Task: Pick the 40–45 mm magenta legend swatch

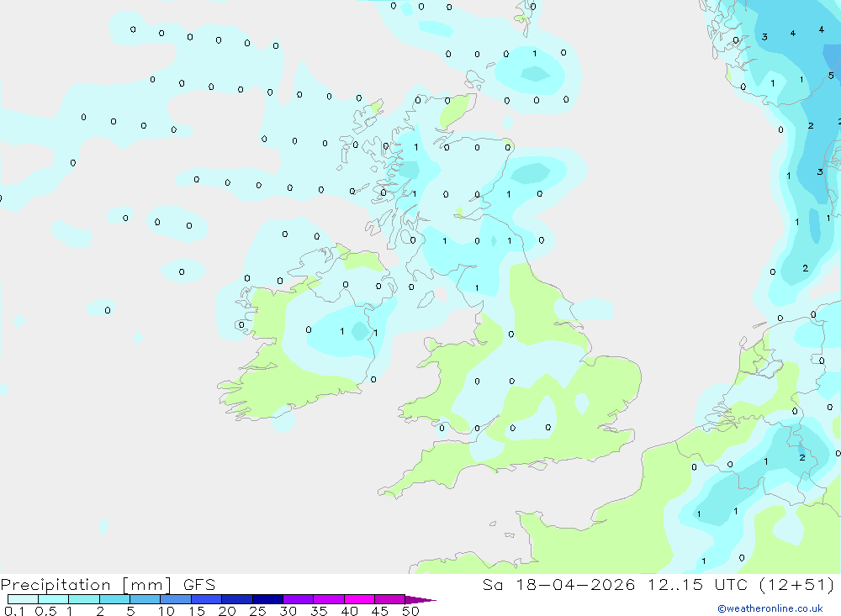Action: (x=359, y=599)
